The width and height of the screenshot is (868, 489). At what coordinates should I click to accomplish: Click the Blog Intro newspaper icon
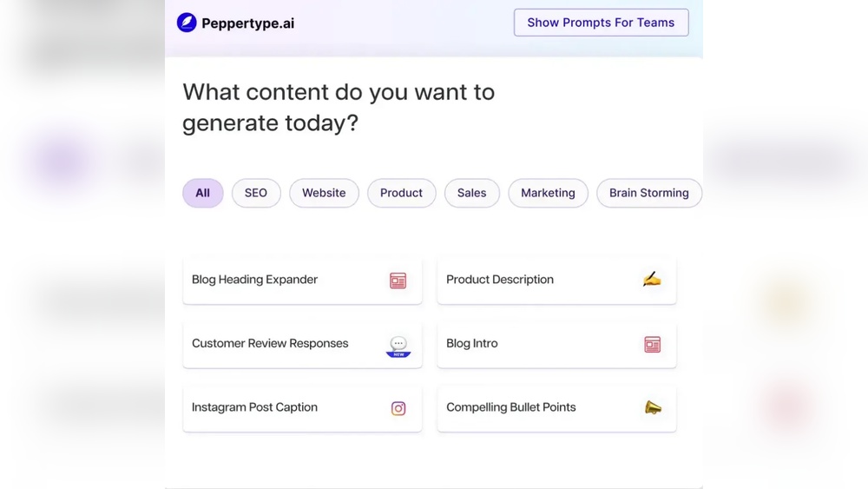pyautogui.click(x=653, y=345)
